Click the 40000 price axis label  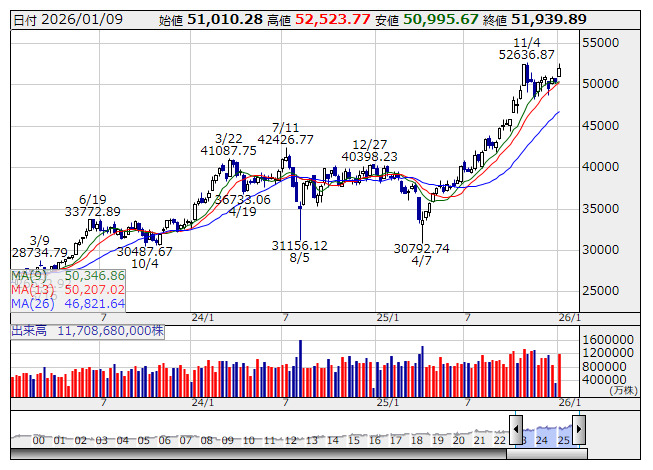tap(601, 167)
